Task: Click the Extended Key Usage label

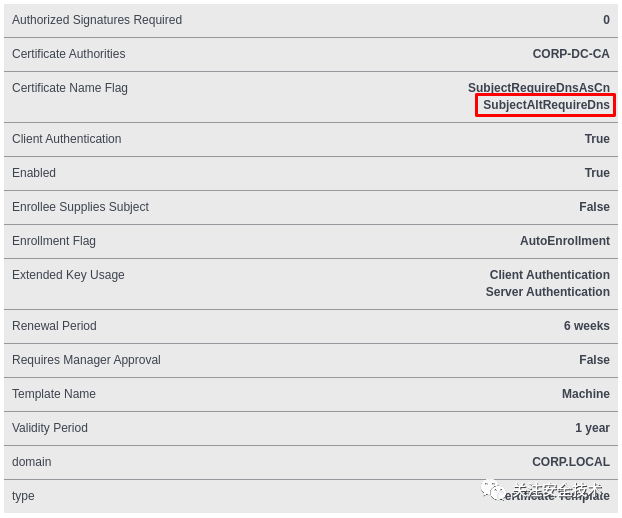Action: point(68,275)
